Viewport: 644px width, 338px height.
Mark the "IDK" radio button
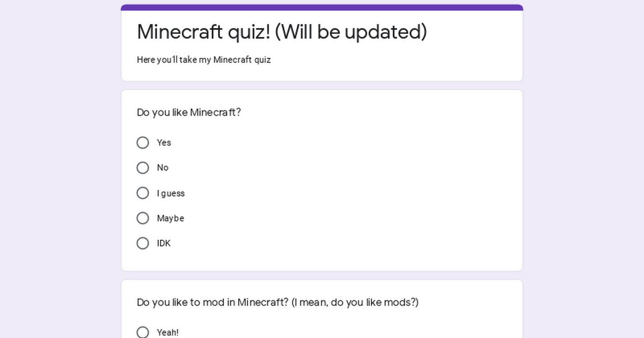coord(143,244)
